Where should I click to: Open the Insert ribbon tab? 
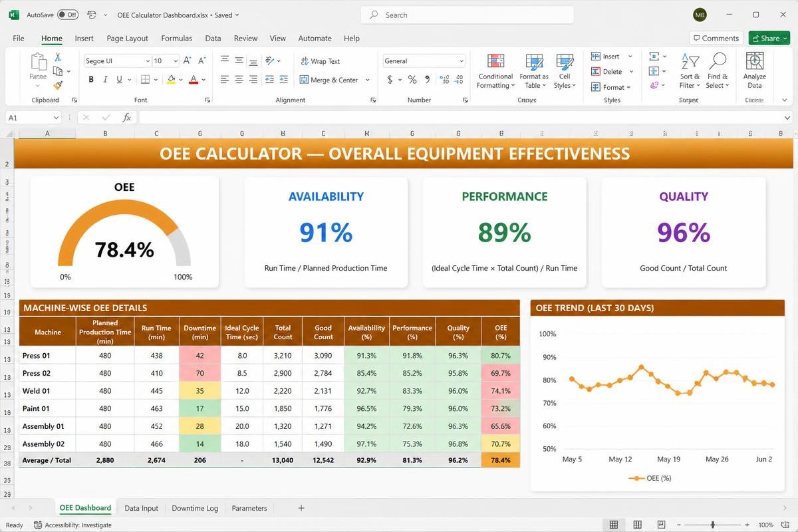(x=84, y=39)
